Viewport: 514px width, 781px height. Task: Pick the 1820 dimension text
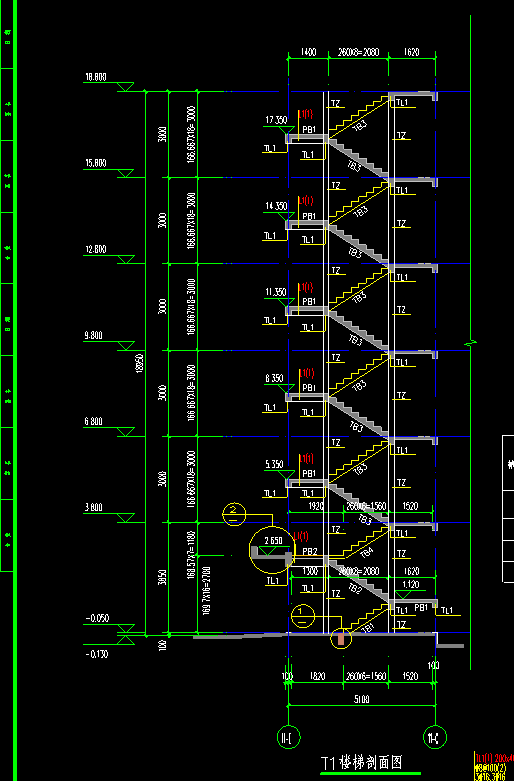[318, 677]
